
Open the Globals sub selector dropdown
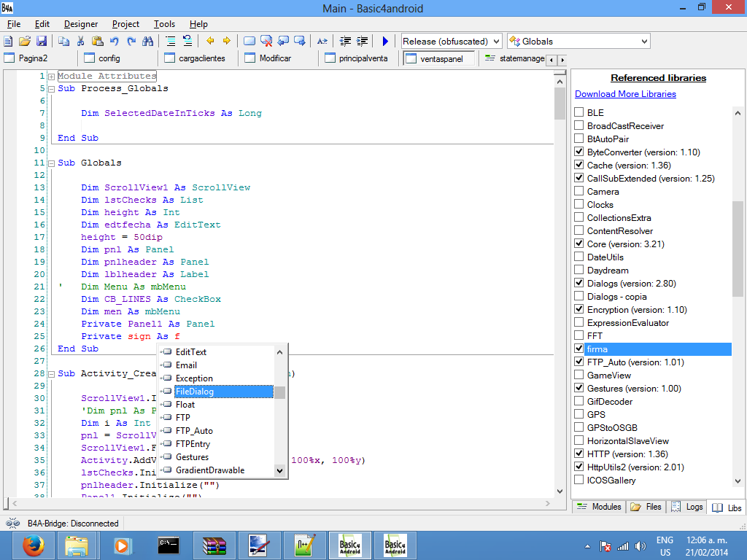coord(643,42)
